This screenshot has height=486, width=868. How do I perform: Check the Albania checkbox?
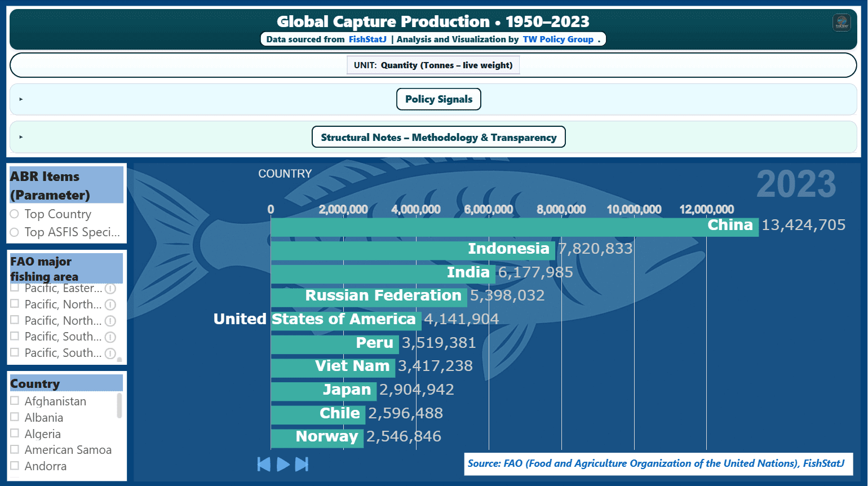coord(15,417)
